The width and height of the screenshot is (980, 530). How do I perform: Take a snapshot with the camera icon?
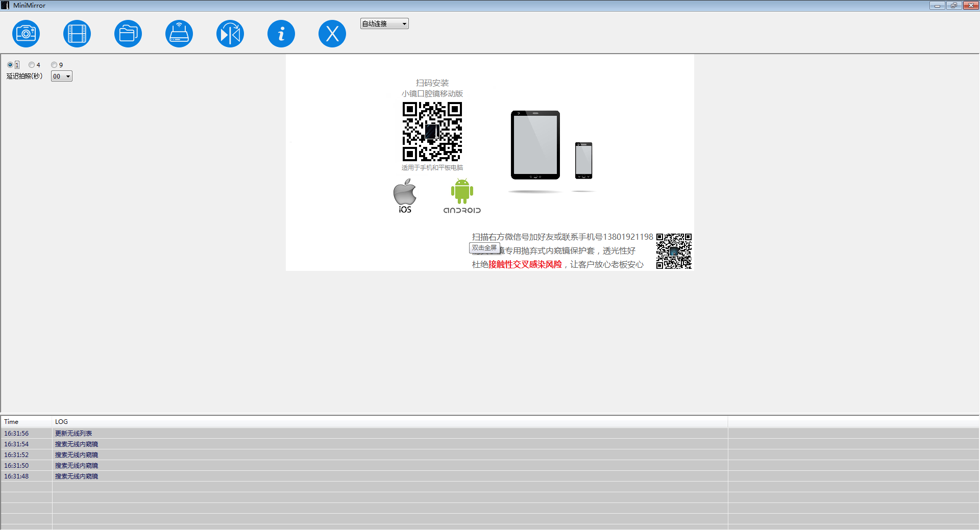pyautogui.click(x=26, y=34)
